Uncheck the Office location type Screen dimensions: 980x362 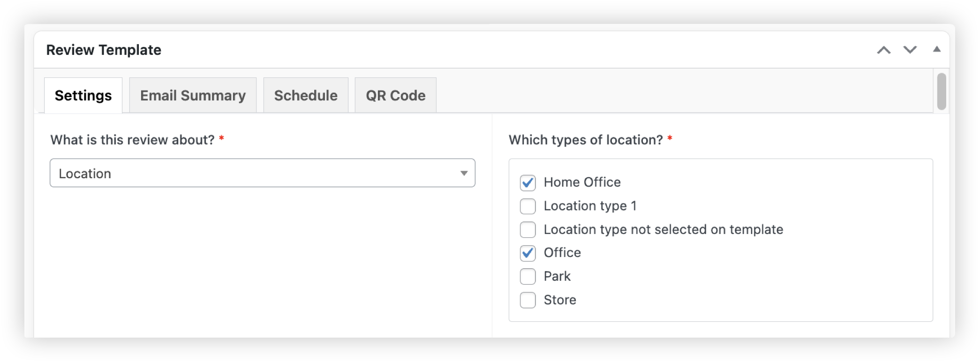tap(528, 253)
